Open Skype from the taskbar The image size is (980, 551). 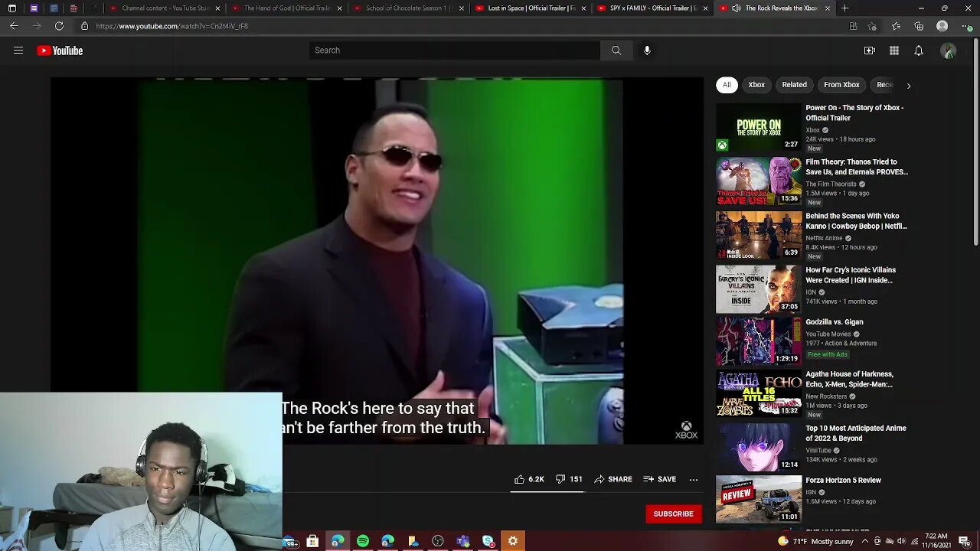(488, 541)
